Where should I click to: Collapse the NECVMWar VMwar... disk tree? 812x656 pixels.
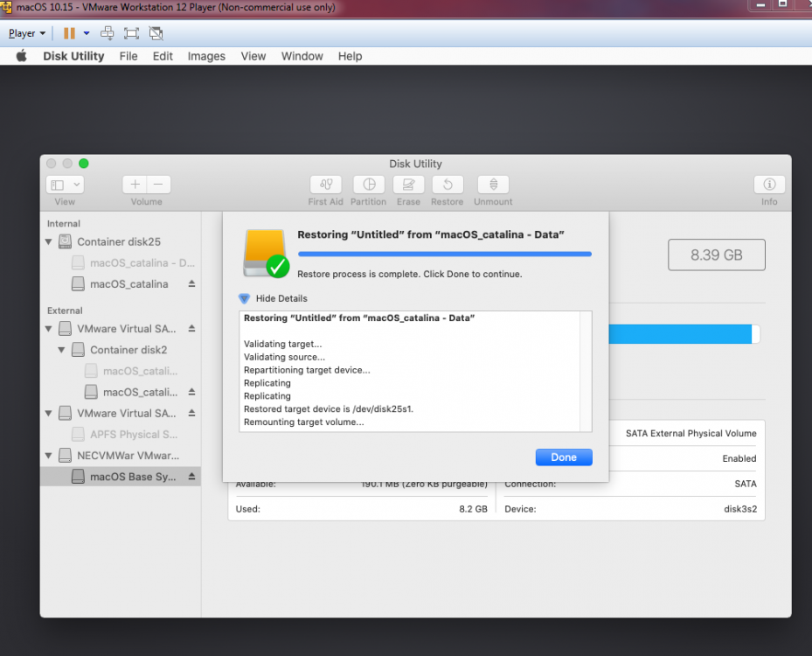[x=49, y=456]
